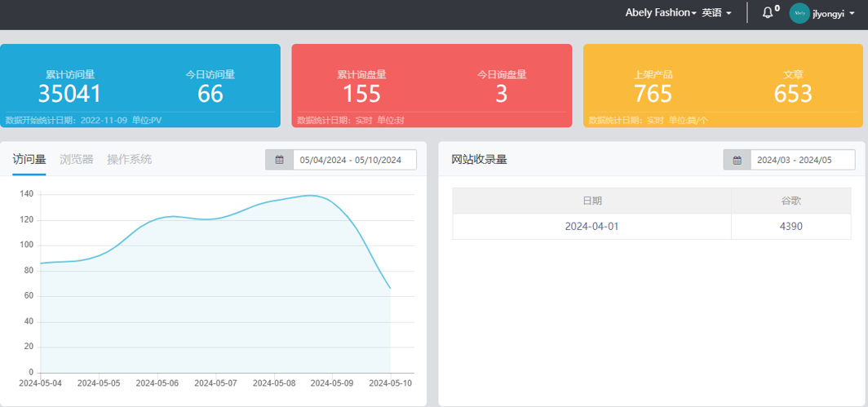The height and width of the screenshot is (407, 868).
Task: Switch to the 浏览器 tab
Action: tap(77, 159)
